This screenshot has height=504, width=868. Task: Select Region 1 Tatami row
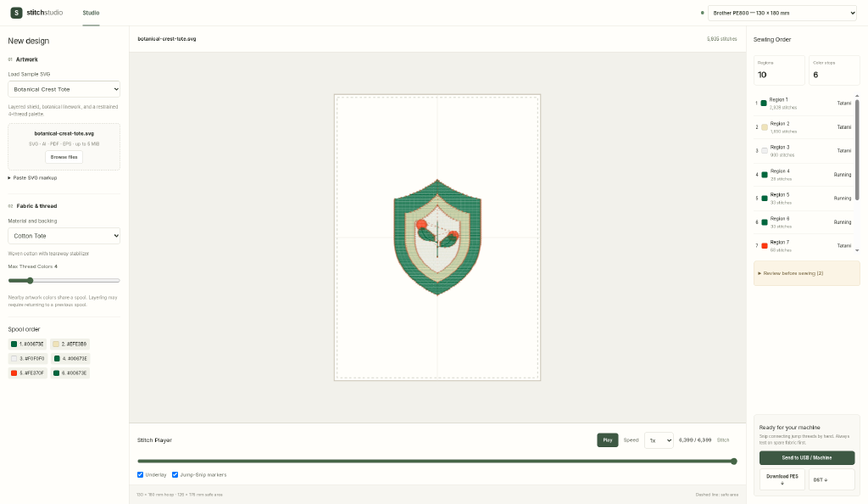click(804, 104)
